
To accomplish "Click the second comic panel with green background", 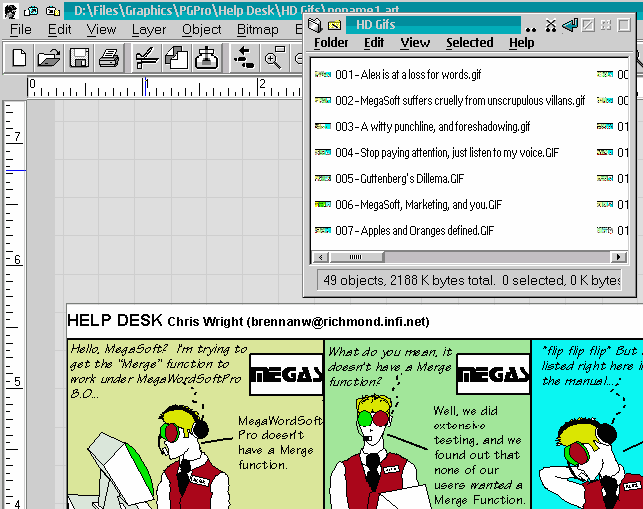I will tap(427, 424).
